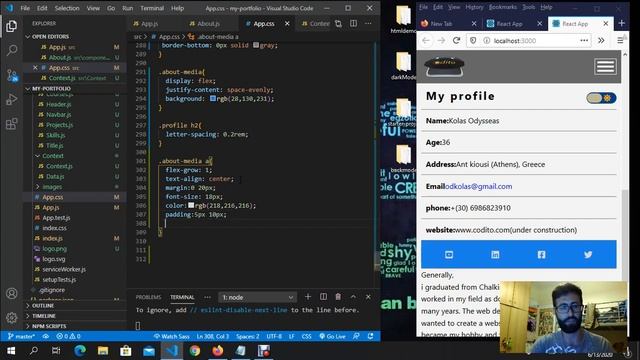Image resolution: width=640 pixels, height=360 pixels.
Task: Open index.css in file explorer
Action: point(54,228)
